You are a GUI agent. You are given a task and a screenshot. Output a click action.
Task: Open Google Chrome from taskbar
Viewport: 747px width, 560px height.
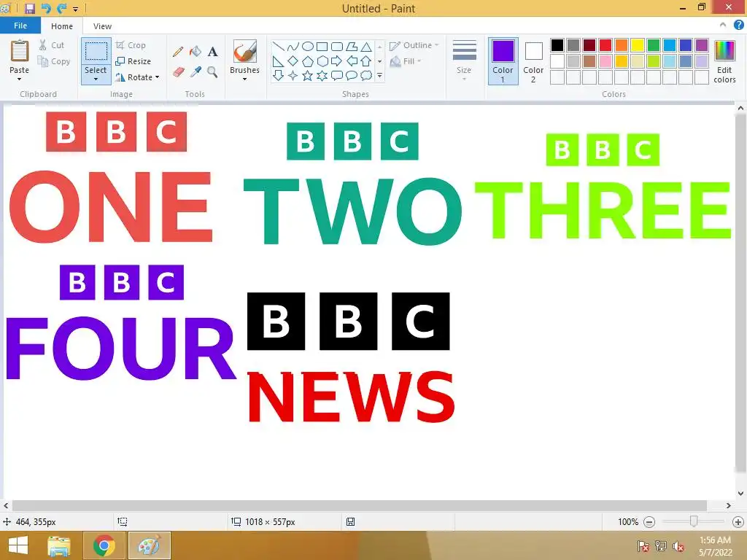tap(104, 545)
